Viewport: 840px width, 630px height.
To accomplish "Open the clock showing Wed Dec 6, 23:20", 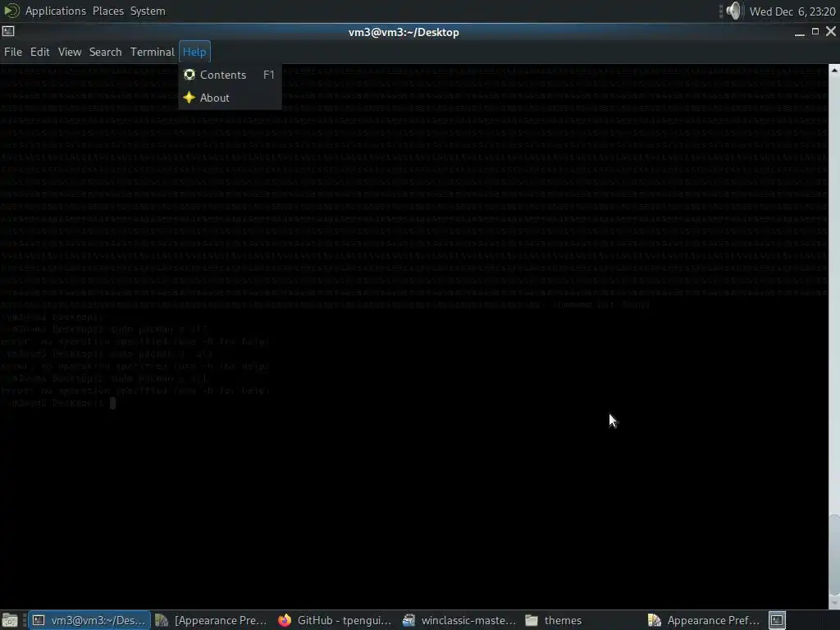I will 792,11.
